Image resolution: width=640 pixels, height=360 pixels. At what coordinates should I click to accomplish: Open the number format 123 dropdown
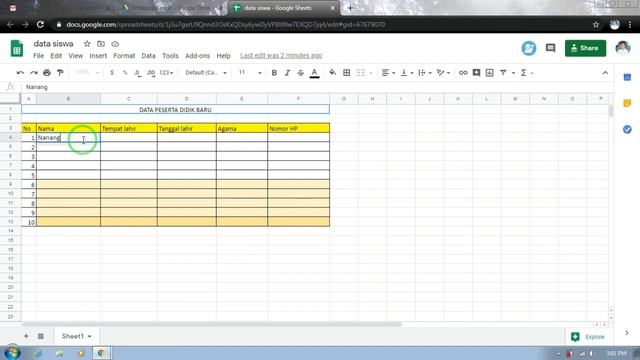click(x=166, y=73)
